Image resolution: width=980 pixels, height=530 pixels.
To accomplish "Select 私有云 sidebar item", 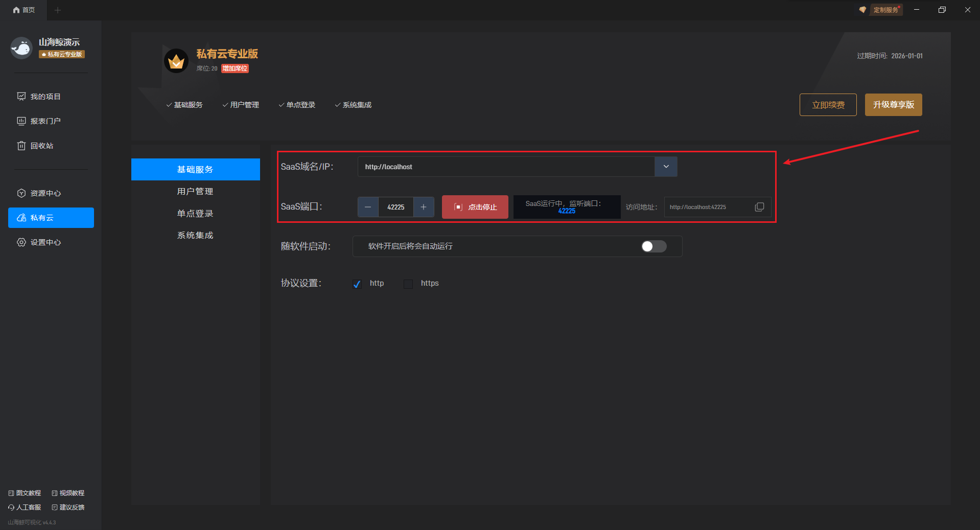I will [x=51, y=218].
